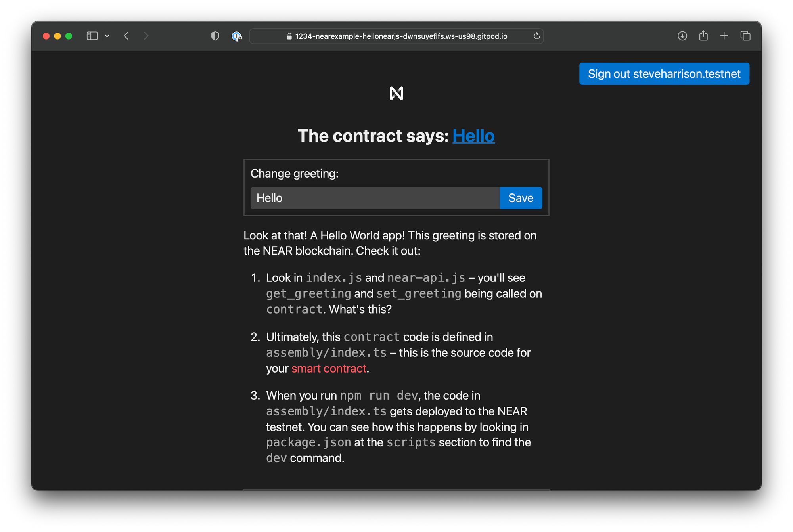Open the sidebar options dropdown chevron
Viewport: 793px width, 532px height.
[107, 36]
